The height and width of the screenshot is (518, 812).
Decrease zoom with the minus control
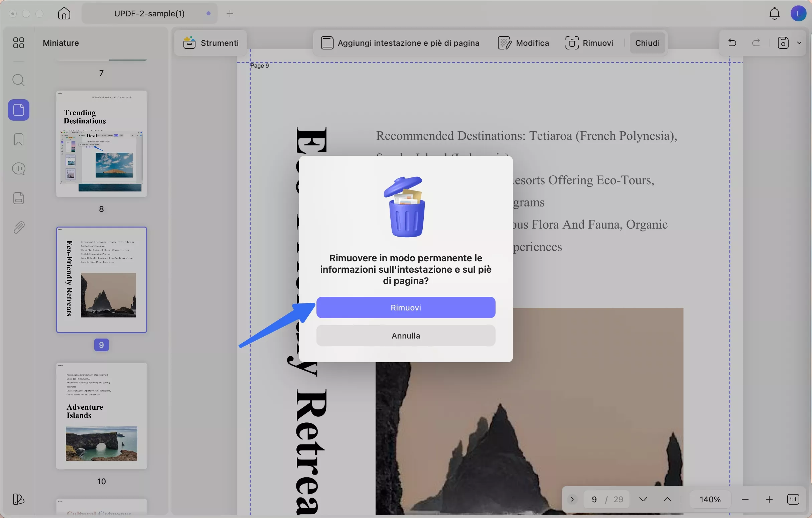[745, 499]
